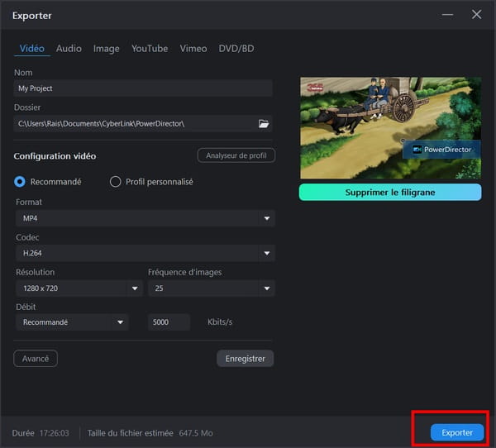Close the Exporter dialog

pos(476,14)
